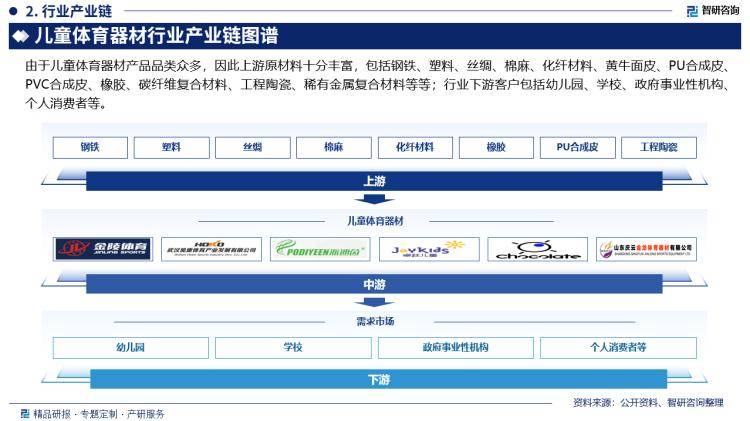Select the 幼儿园 downstream box

tap(131, 347)
